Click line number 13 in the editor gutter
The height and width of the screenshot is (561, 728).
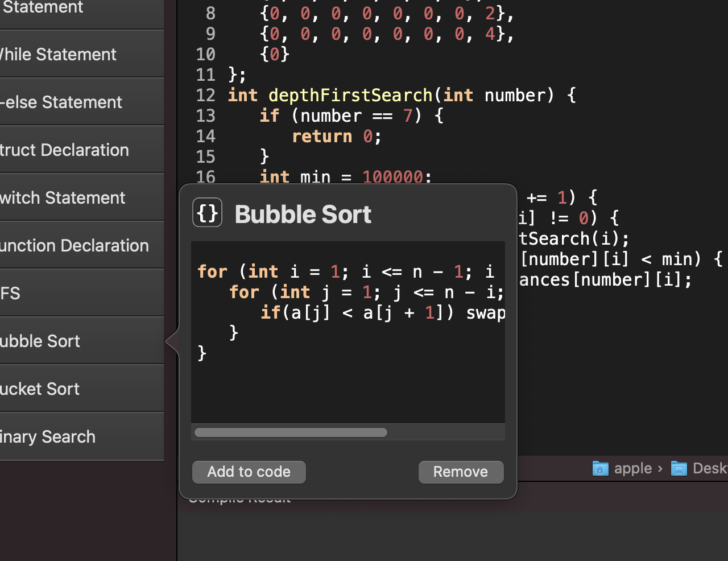point(206,115)
